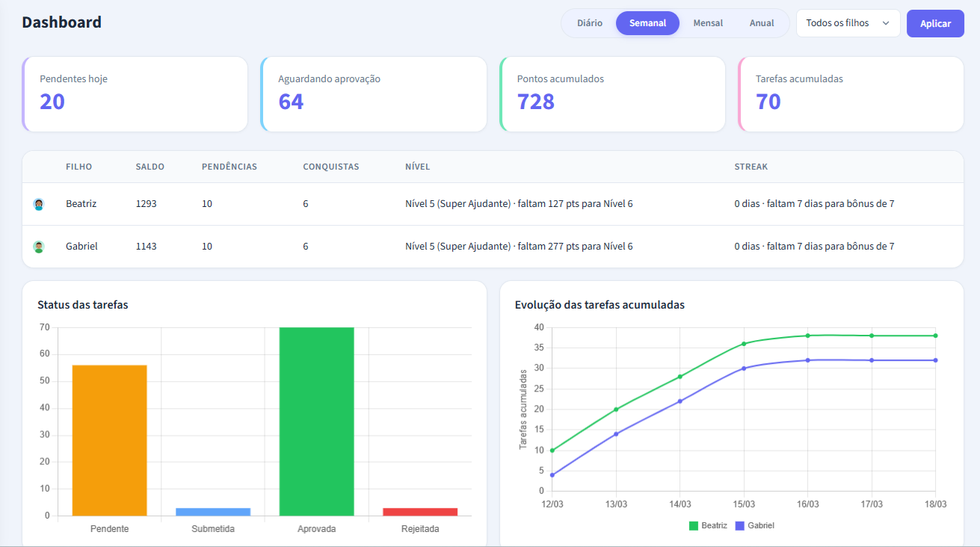980x547 pixels.
Task: Open the 'Aguardando aprovação' summary card
Action: coord(374,94)
